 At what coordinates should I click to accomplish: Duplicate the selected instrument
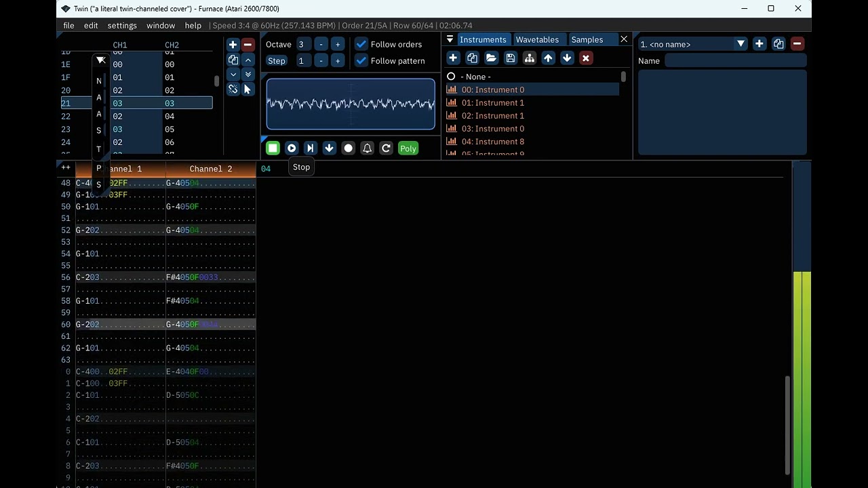point(472,58)
